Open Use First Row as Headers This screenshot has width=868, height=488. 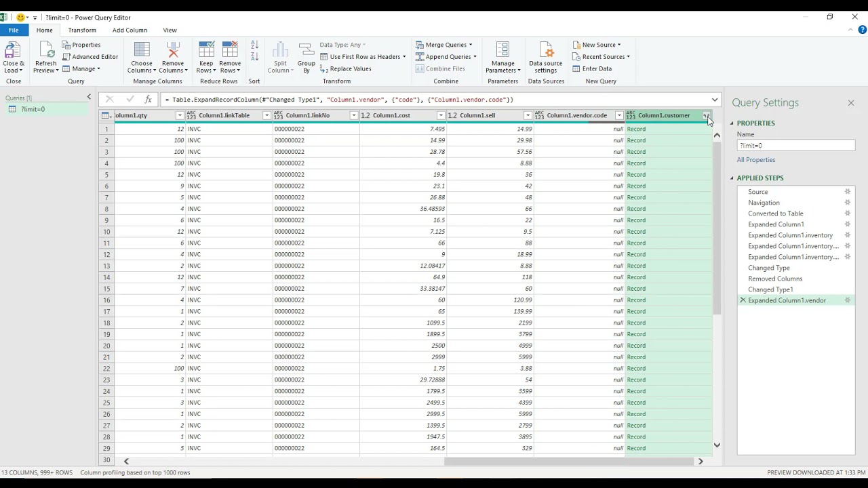pyautogui.click(x=363, y=57)
